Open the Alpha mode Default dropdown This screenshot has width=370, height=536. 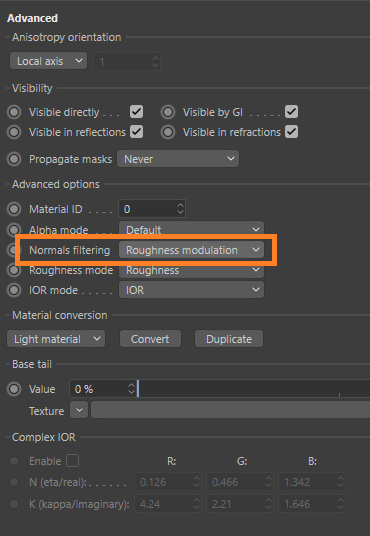(191, 230)
